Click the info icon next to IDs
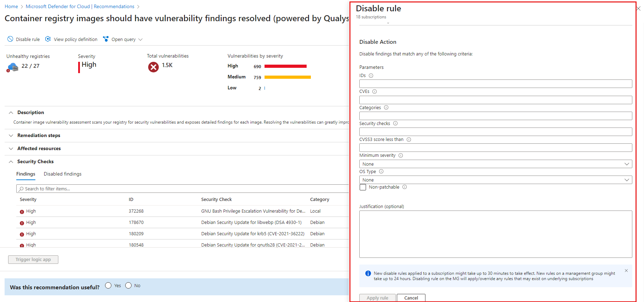 point(371,76)
